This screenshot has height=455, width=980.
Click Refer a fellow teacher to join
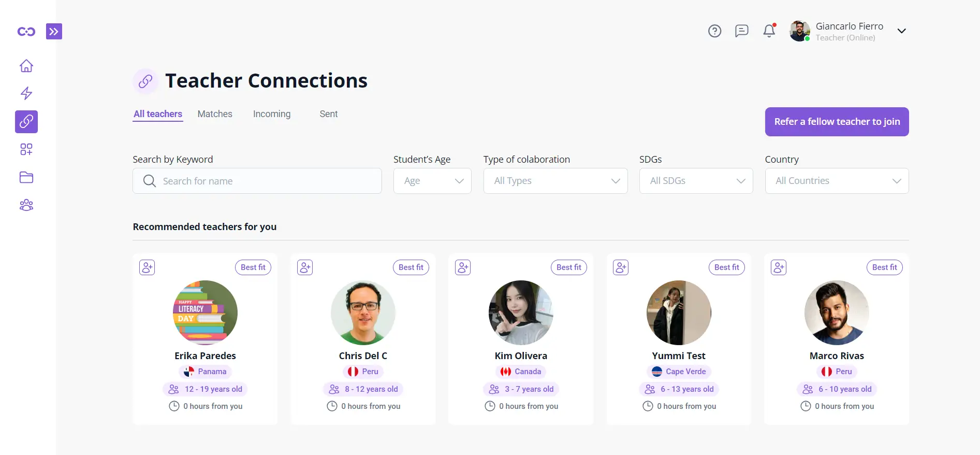click(x=837, y=122)
